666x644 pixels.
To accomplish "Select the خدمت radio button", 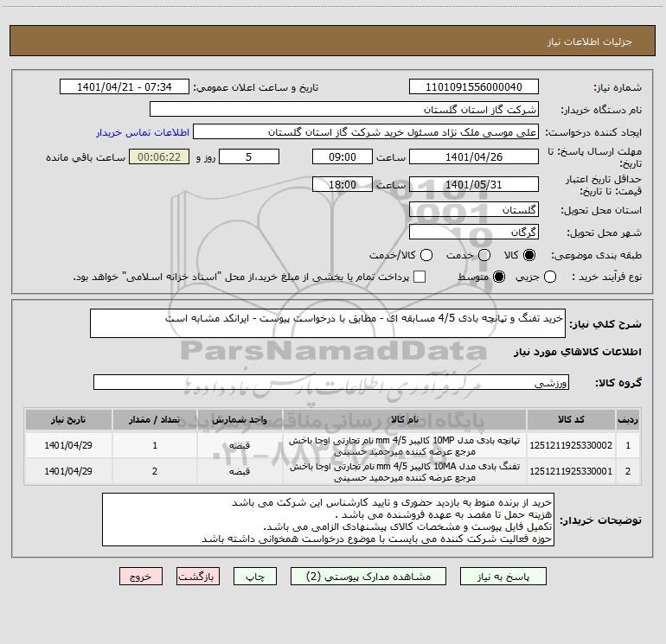I will [x=484, y=255].
